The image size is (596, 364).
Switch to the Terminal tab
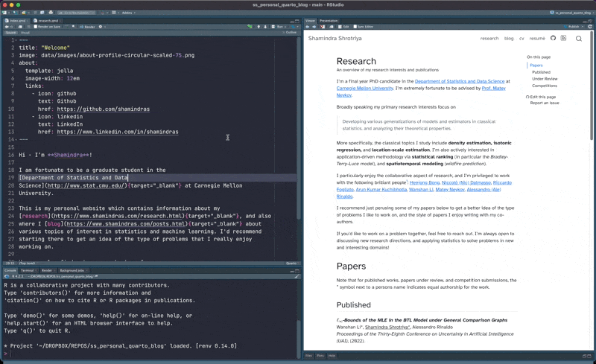28,270
